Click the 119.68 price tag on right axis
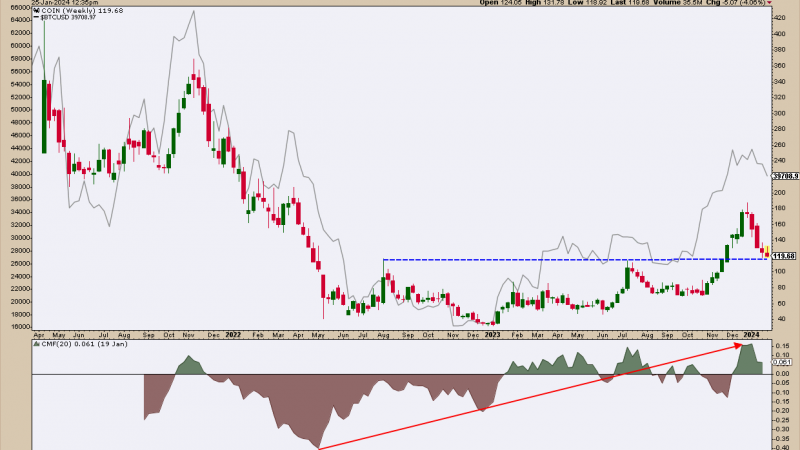Image resolution: width=800 pixels, height=450 pixels. click(x=784, y=256)
